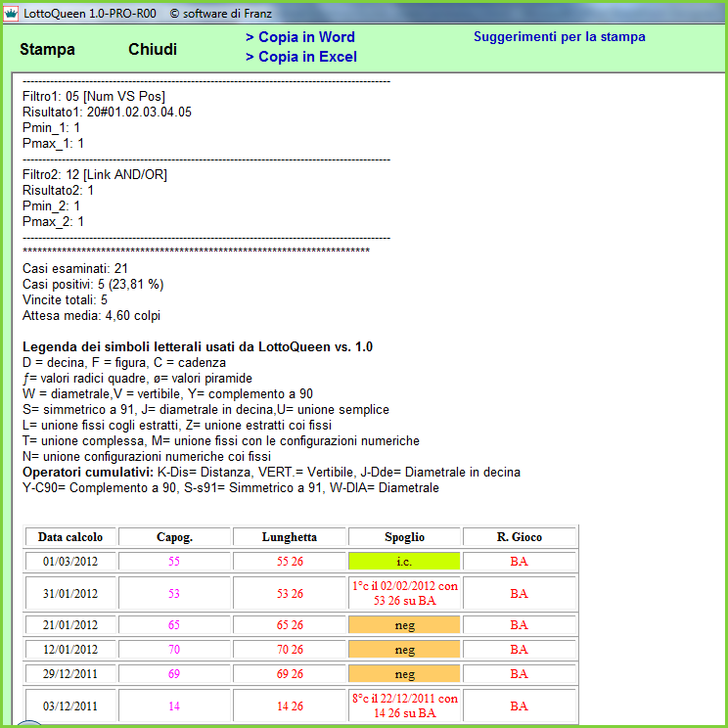This screenshot has height=728, width=728.
Task: Click BA cell in 31/01/2012 row
Action: tap(519, 593)
